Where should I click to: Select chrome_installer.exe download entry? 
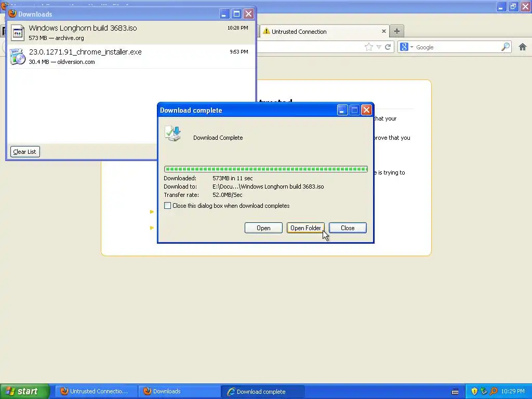coord(131,56)
